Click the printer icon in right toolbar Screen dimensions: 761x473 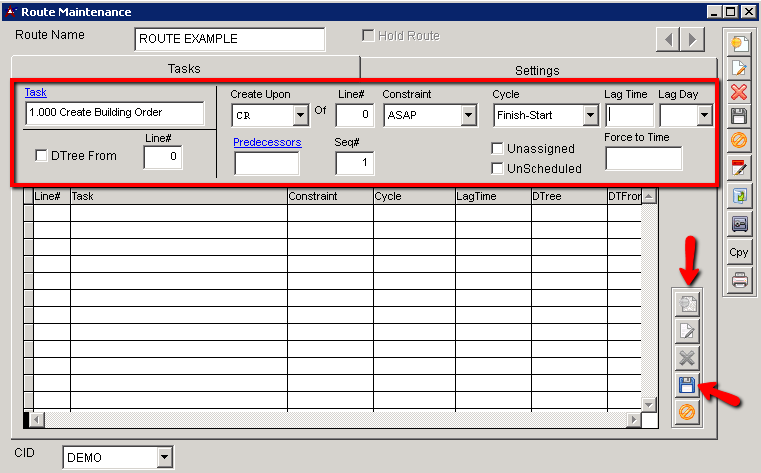[x=739, y=280]
